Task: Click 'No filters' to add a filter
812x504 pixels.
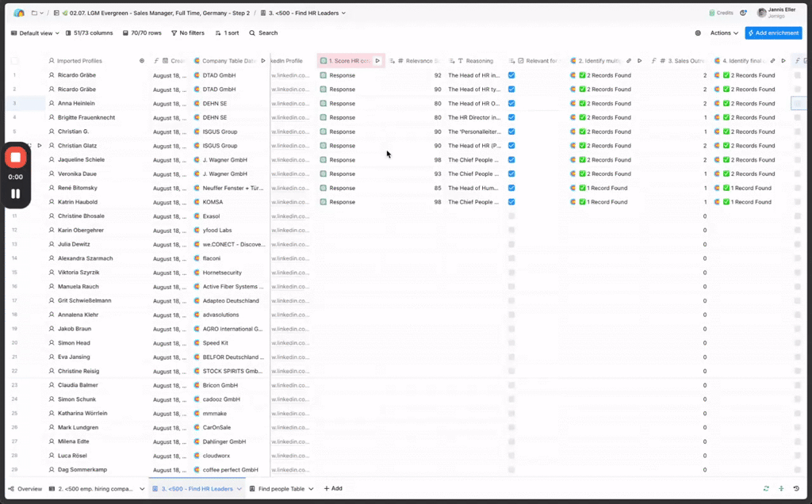Action: tap(188, 33)
